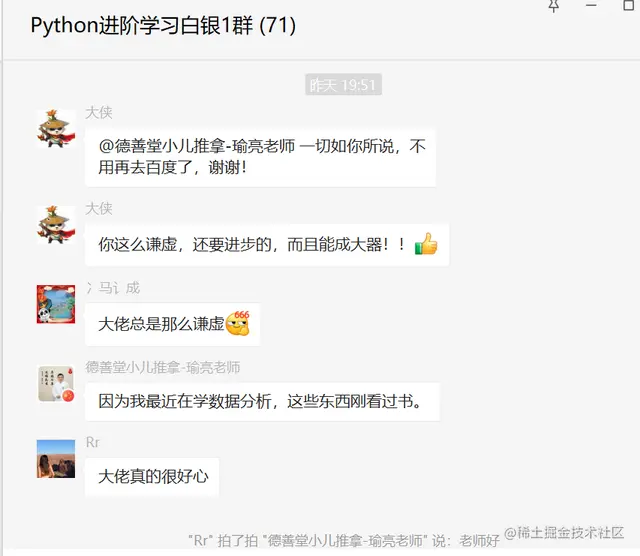Click 大侠's avatar beside the 百度 message
This screenshot has width=640, height=556.
(x=56, y=128)
